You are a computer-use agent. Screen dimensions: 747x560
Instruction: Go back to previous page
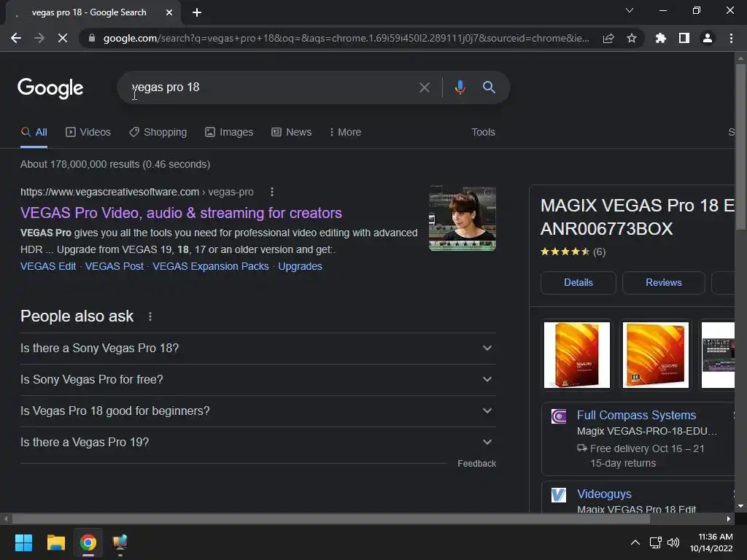click(x=16, y=38)
